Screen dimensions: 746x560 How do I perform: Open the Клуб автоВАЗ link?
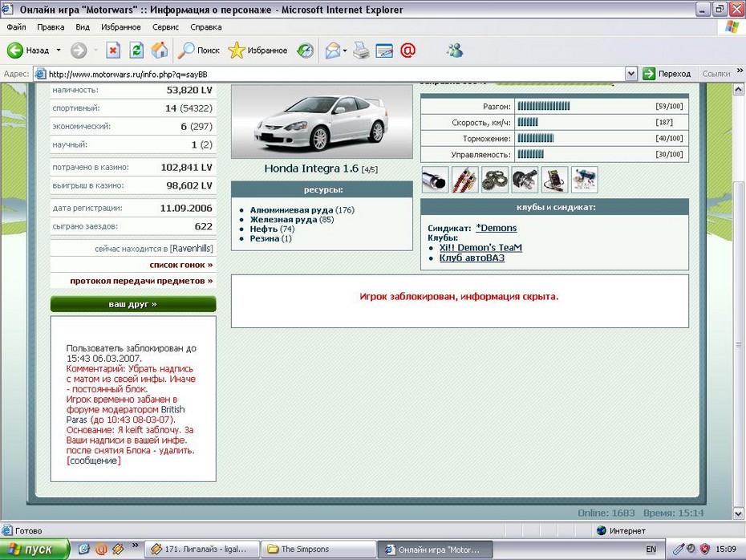[x=472, y=258]
